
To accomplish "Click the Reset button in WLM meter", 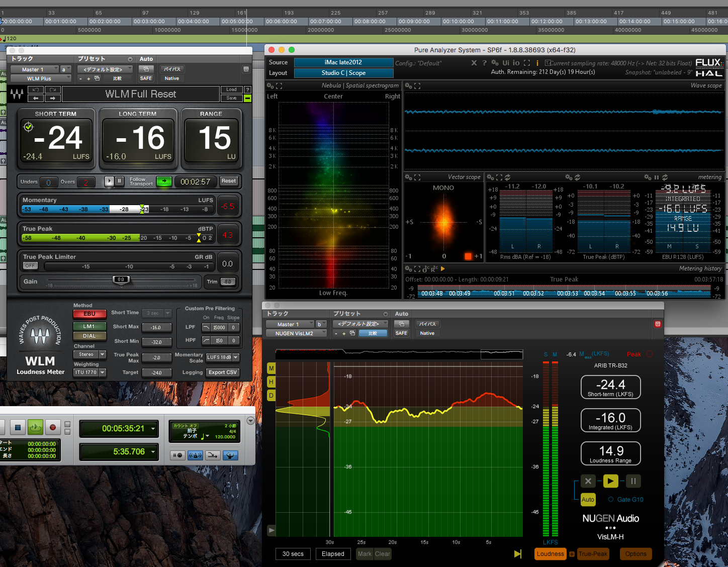I will [x=228, y=181].
